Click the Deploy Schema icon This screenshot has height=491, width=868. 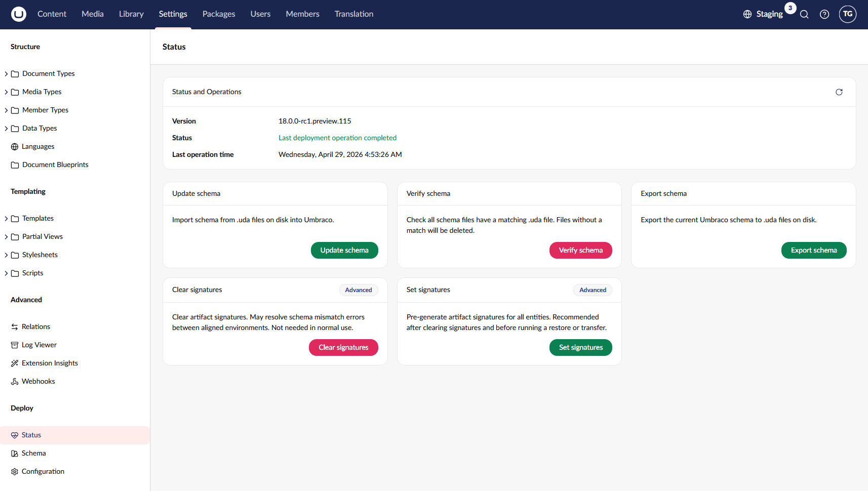[15, 454]
